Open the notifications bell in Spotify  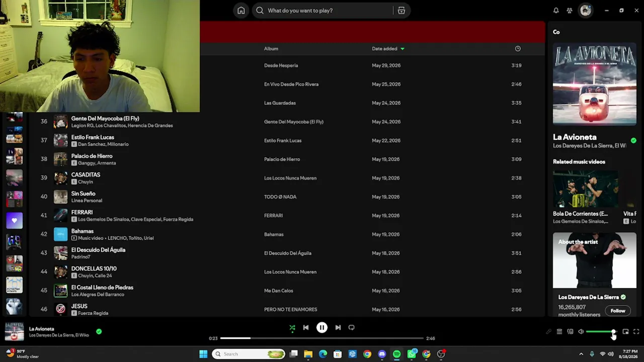pos(556,11)
